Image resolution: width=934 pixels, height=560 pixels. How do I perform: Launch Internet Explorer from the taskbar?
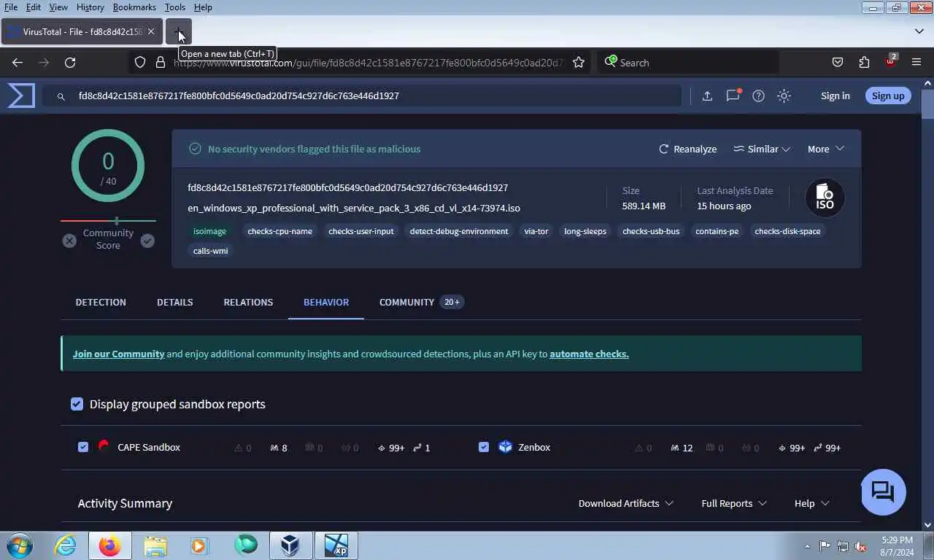click(x=65, y=545)
